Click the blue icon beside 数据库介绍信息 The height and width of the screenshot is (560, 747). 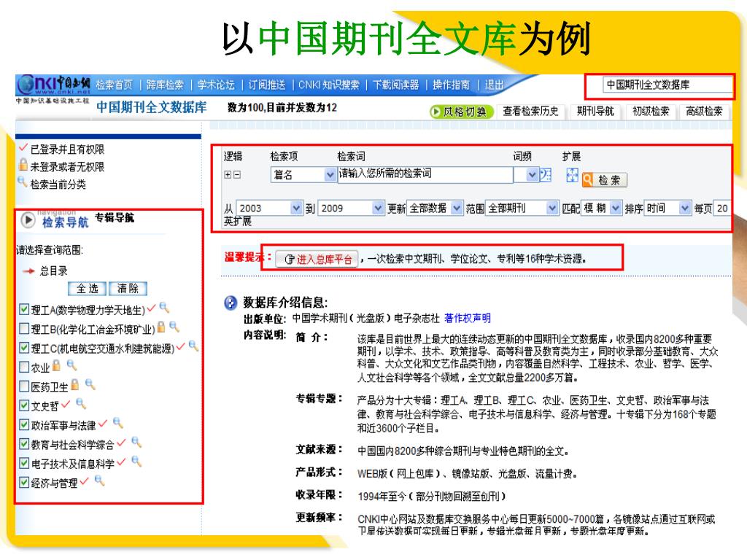click(231, 303)
